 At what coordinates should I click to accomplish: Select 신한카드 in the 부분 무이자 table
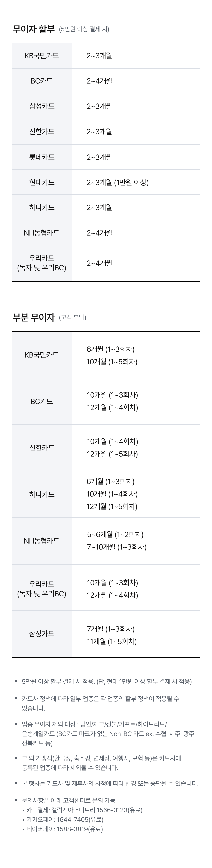pos(42,448)
